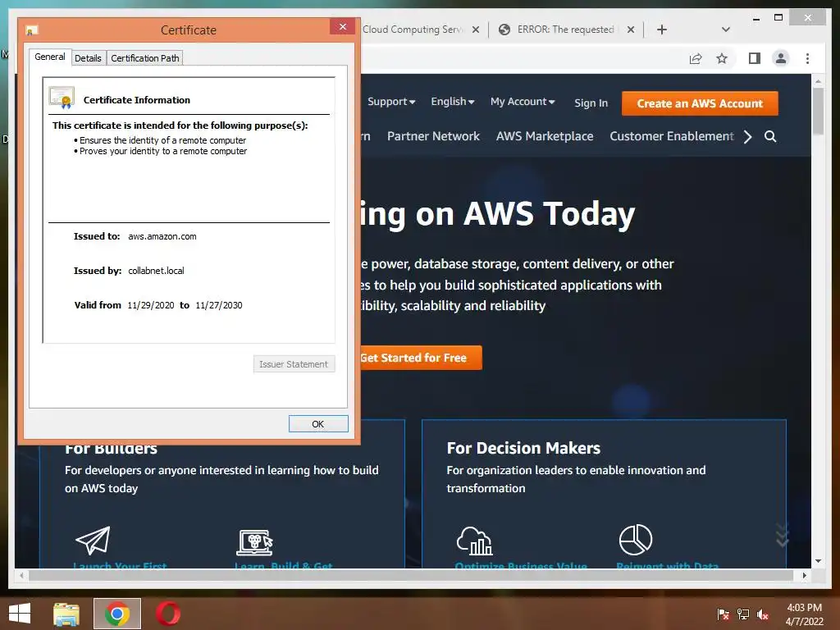This screenshot has width=840, height=630.
Task: Click the horizontal scrollbar left arrow
Action: 21,575
